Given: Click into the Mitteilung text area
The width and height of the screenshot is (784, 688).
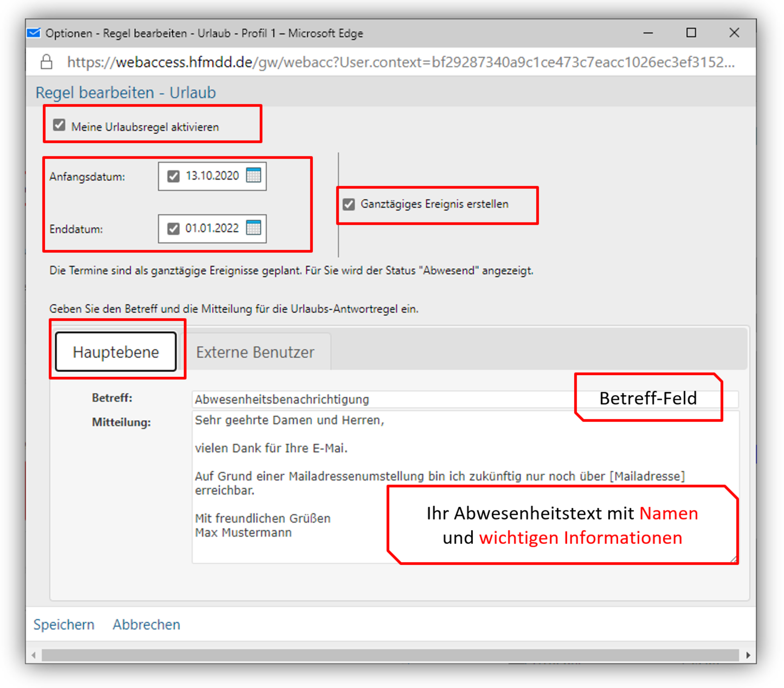Looking at the screenshot, I should pyautogui.click(x=465, y=488).
